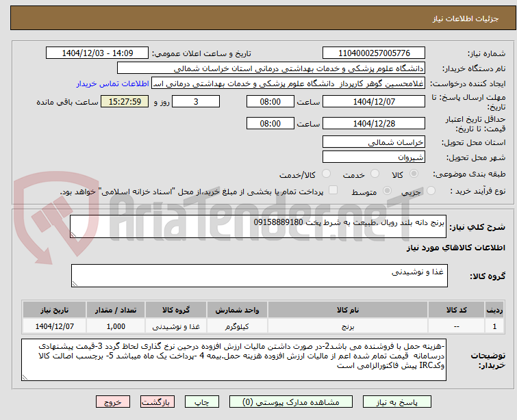Click the resize grip of گروه کالا box

pyautogui.click(x=75, y=284)
